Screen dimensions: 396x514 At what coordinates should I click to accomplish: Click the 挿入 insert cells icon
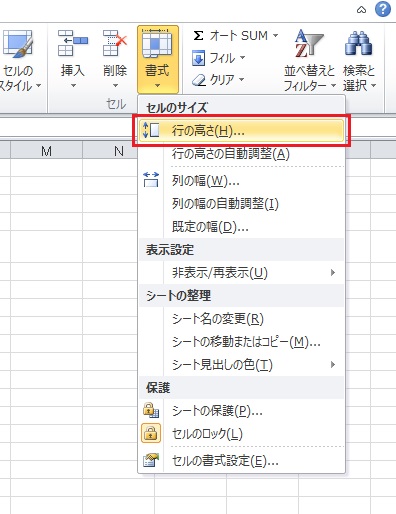coord(72,43)
